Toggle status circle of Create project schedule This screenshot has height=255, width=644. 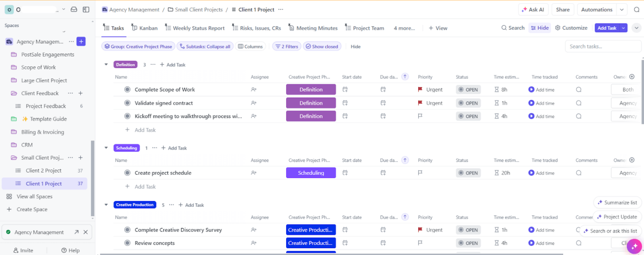click(127, 173)
